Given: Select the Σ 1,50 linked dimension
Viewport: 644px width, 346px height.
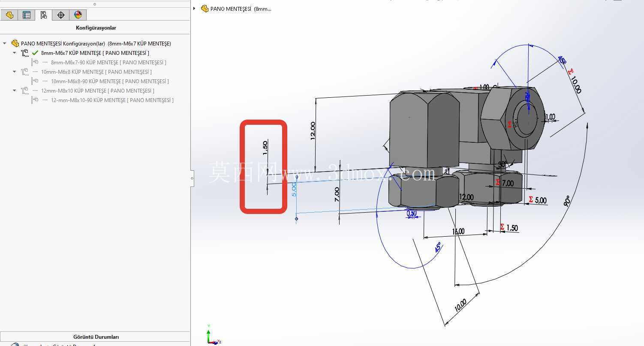Looking at the screenshot, I should pyautogui.click(x=509, y=228).
